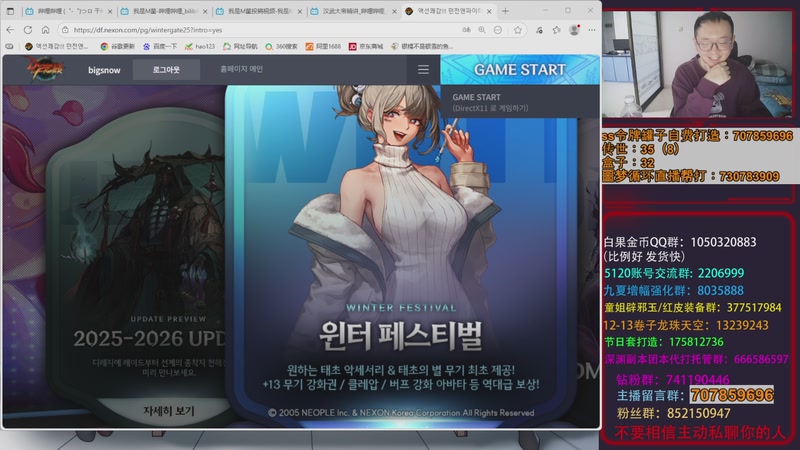Choose GAME START DirectX11 option
The width and height of the screenshot is (800, 450).
[520, 102]
